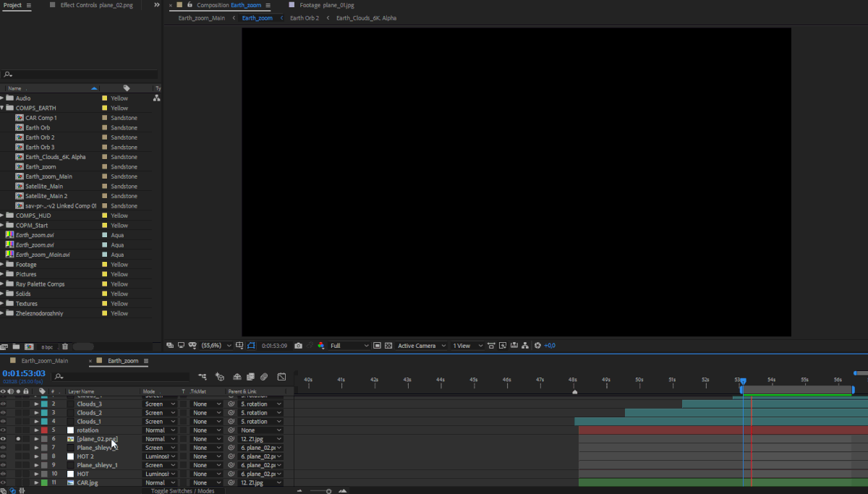Screen dimensions: 868x494
Task: Click the current time display 0:01:53:03
Action: [x=24, y=373]
